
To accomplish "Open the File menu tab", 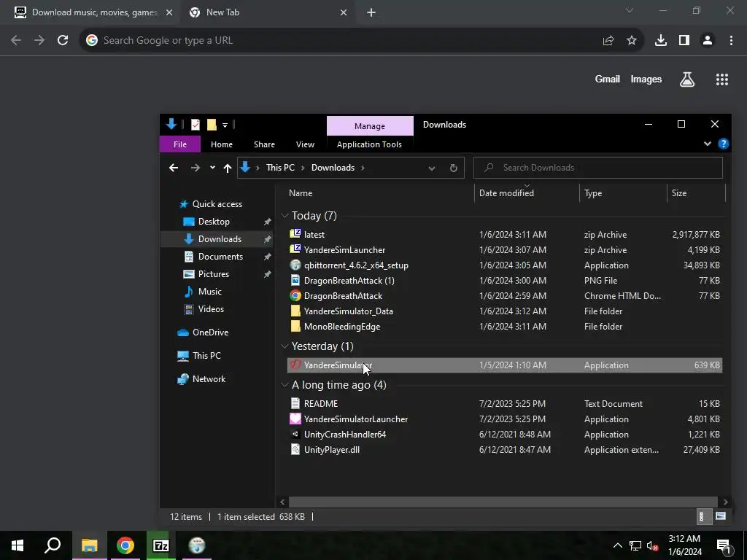I will tap(180, 144).
